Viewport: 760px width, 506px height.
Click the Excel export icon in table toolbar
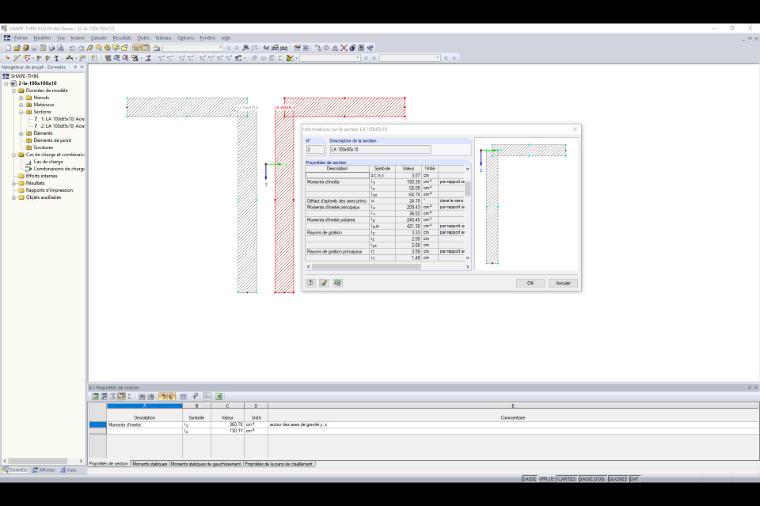coord(219,396)
